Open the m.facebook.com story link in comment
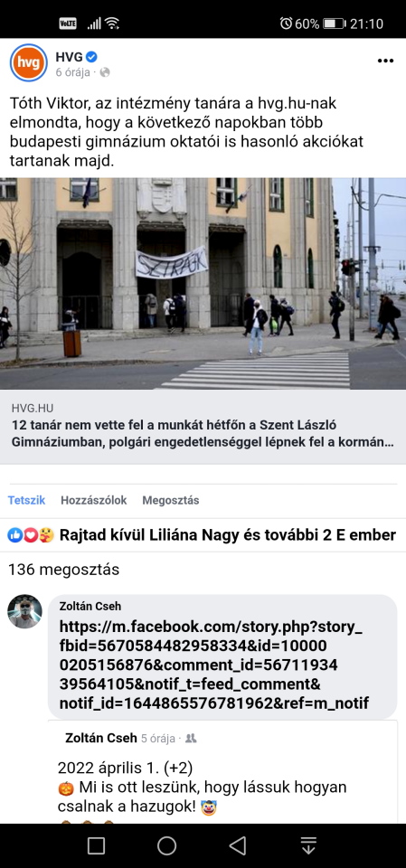The width and height of the screenshot is (406, 868). [x=213, y=665]
